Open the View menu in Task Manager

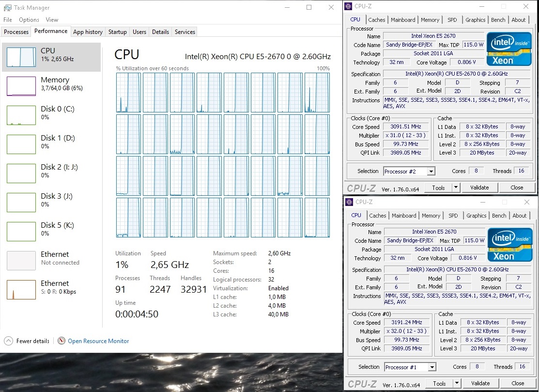(x=52, y=19)
